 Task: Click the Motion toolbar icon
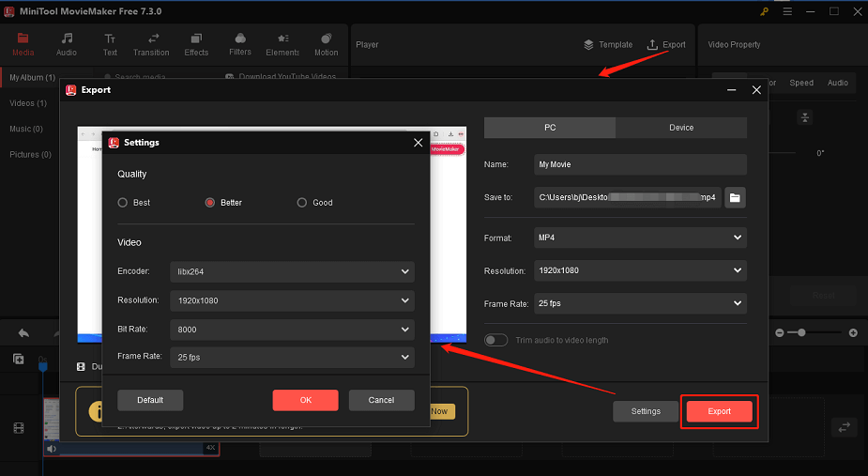point(327,38)
